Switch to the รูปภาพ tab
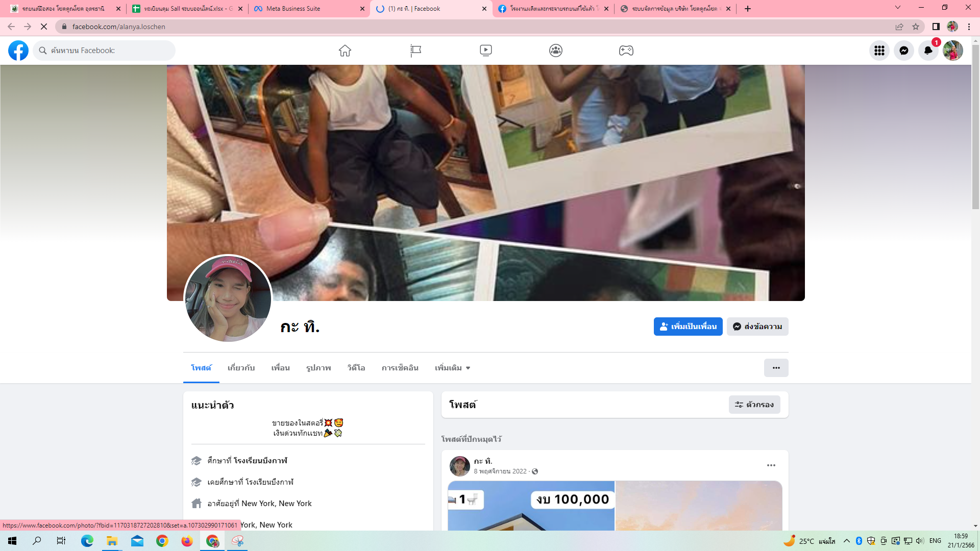980x551 pixels. 318,368
